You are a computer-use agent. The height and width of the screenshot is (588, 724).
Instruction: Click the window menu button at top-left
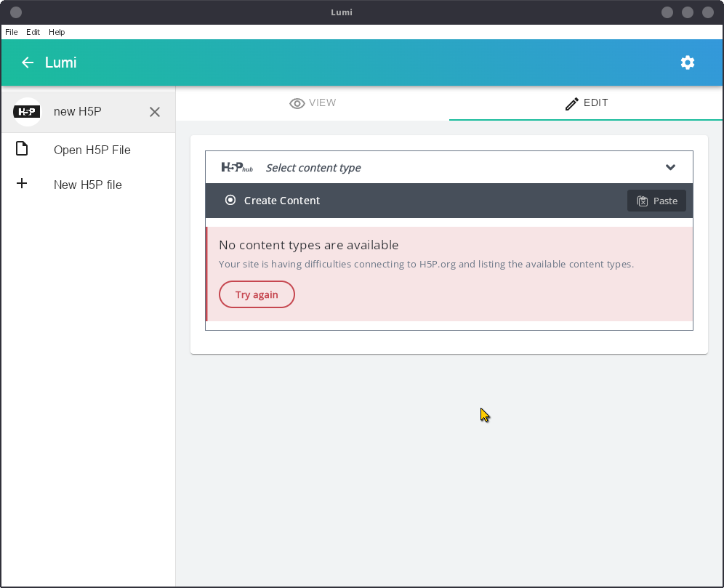click(x=16, y=12)
